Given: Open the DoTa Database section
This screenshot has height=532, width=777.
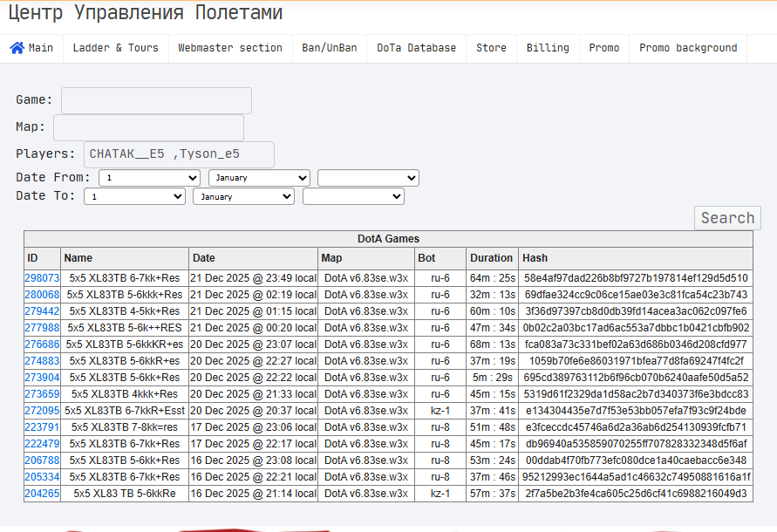Looking at the screenshot, I should (416, 48).
